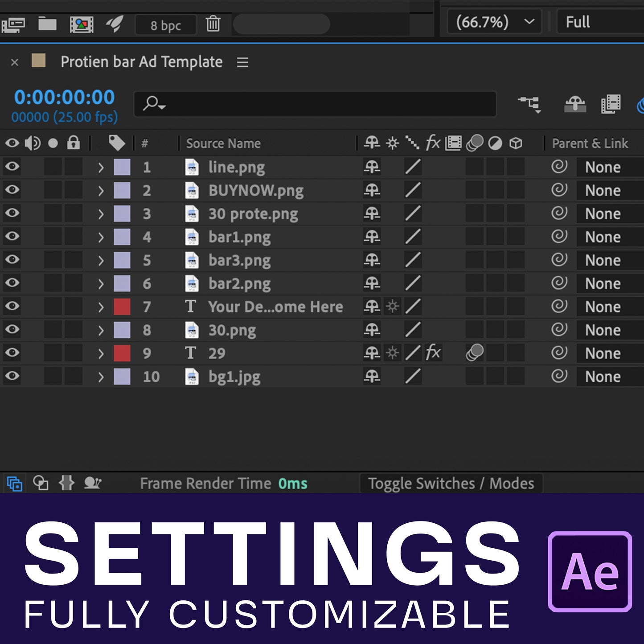644x644 pixels.
Task: Expand the 30 prote.png layer properties
Action: click(101, 214)
